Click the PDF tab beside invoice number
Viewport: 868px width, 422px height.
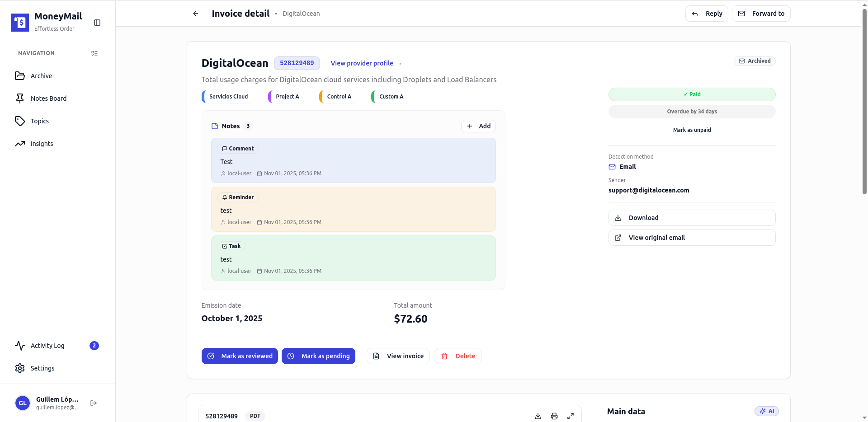point(255,416)
